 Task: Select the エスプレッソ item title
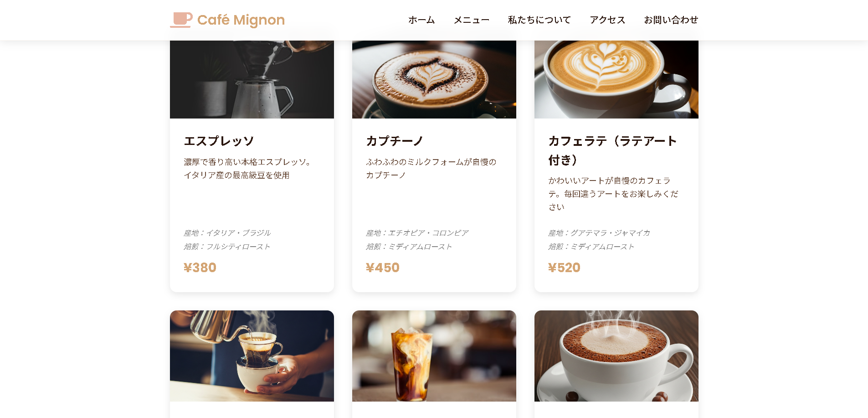click(x=219, y=141)
